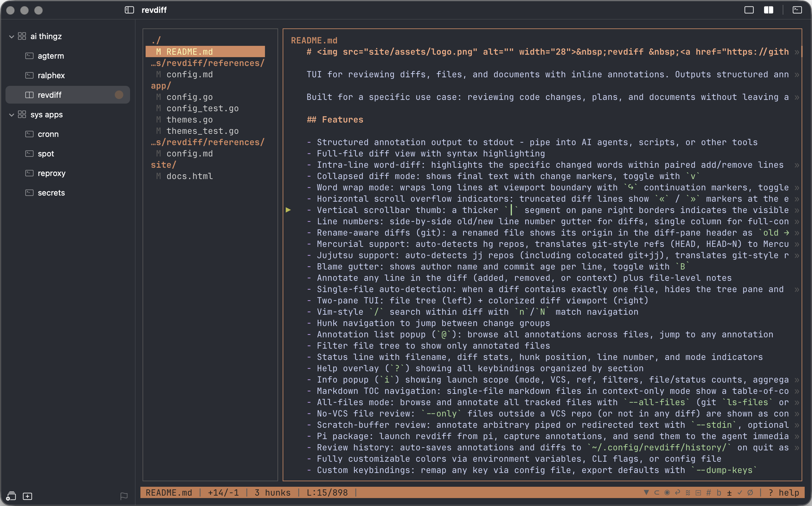Click the word wrap ↩ indicator in status bar
The width and height of the screenshot is (812, 506).
point(677,492)
